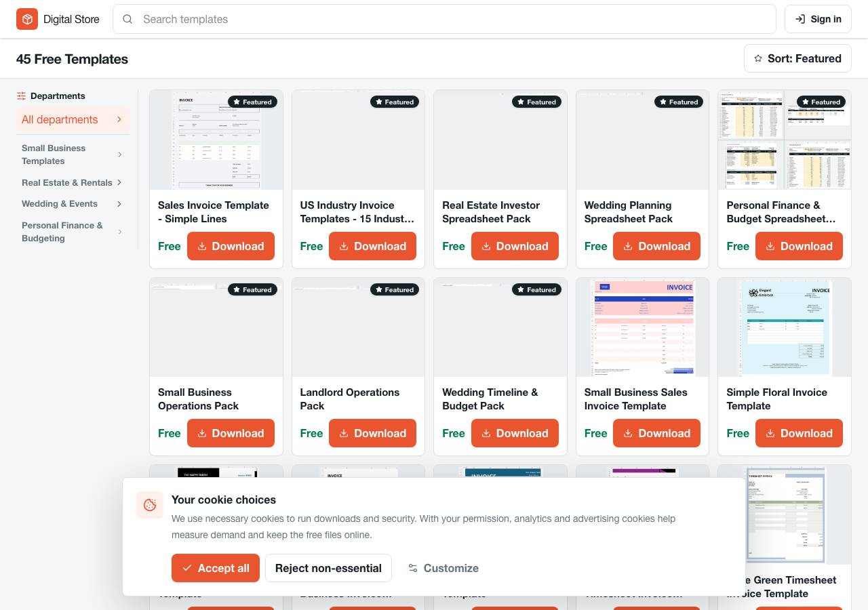Accept all cookies
The width and height of the screenshot is (868, 610).
coord(216,568)
